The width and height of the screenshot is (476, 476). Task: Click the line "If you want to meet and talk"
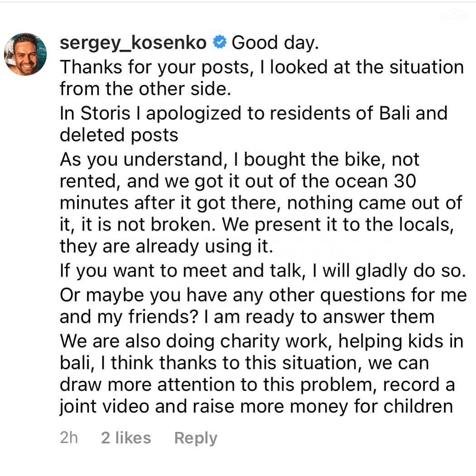(262, 271)
